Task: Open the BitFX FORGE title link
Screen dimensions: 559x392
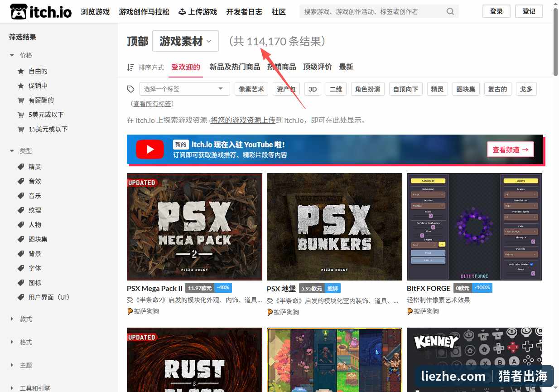Action: click(x=429, y=288)
